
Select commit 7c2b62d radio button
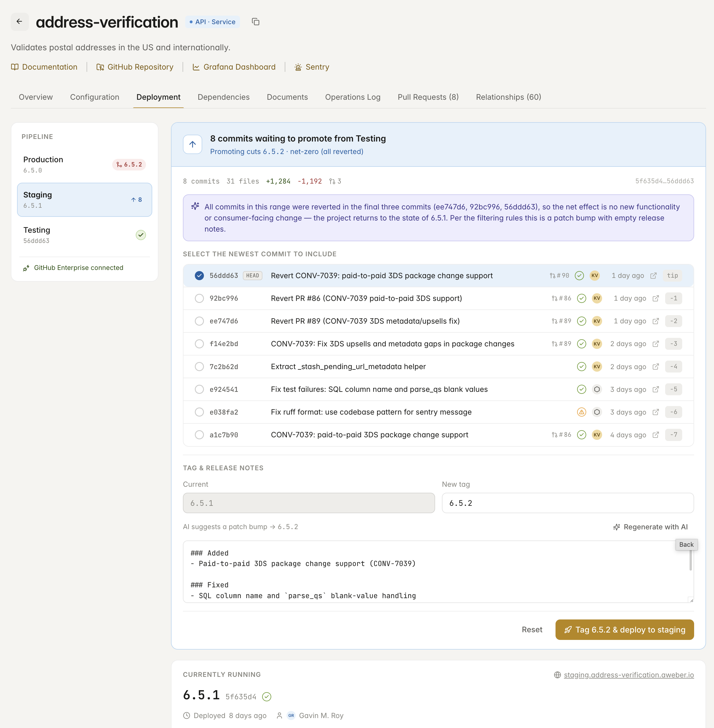pyautogui.click(x=199, y=367)
